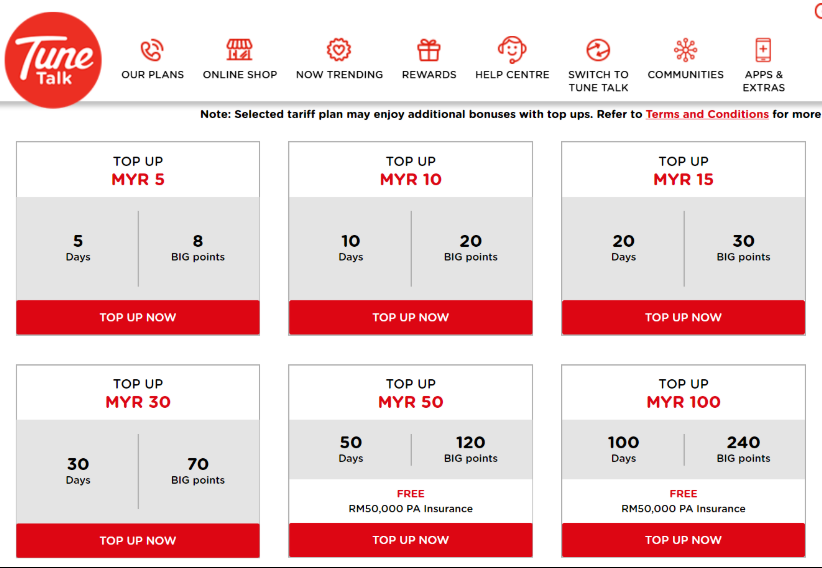This screenshot has height=568, width=822.
Task: Click Top Up Now for MYR 30
Action: click(138, 540)
